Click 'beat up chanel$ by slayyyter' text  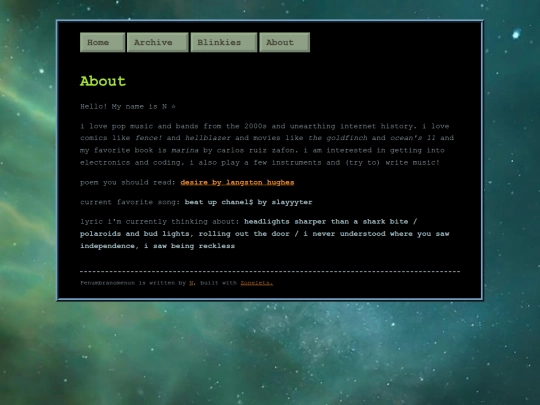click(x=248, y=202)
